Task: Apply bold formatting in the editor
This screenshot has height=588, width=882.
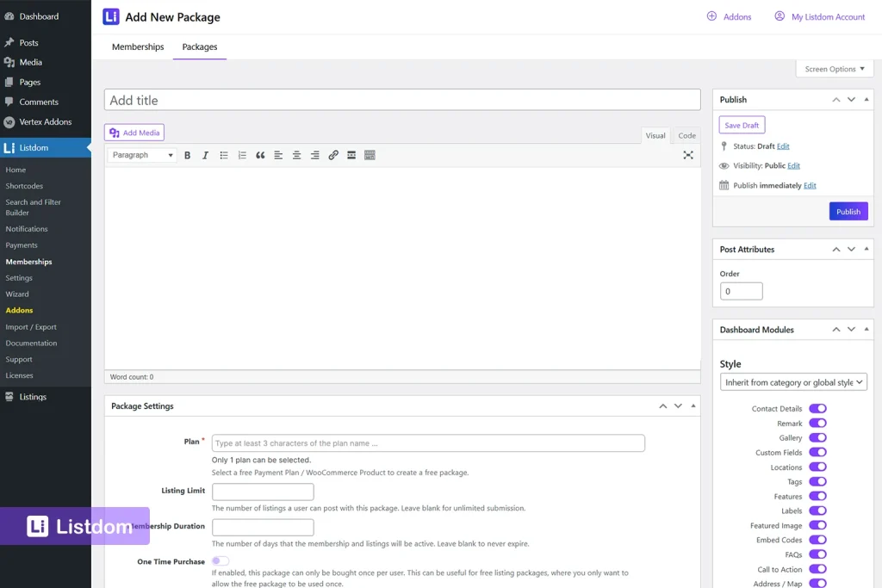Action: pyautogui.click(x=187, y=155)
